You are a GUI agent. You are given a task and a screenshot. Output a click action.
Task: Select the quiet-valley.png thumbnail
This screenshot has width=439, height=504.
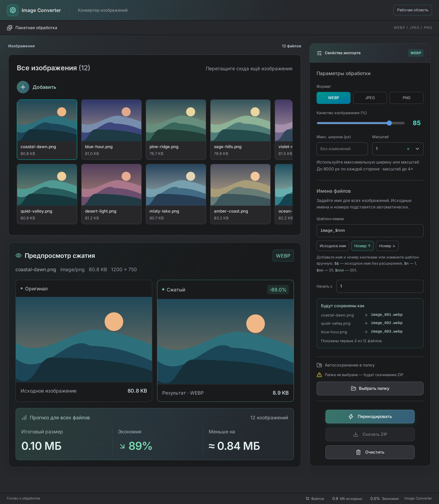[x=47, y=194]
